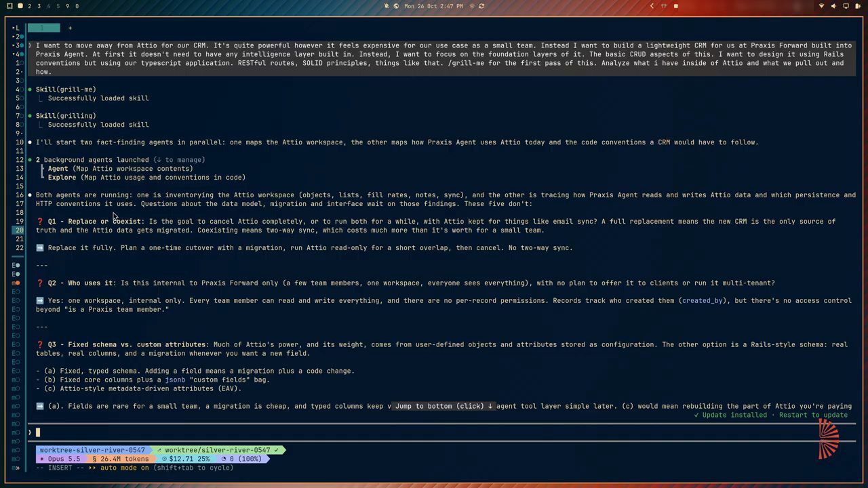Click the 'Q1 - Replace or coexist' heading
The image size is (868, 488).
click(x=96, y=222)
